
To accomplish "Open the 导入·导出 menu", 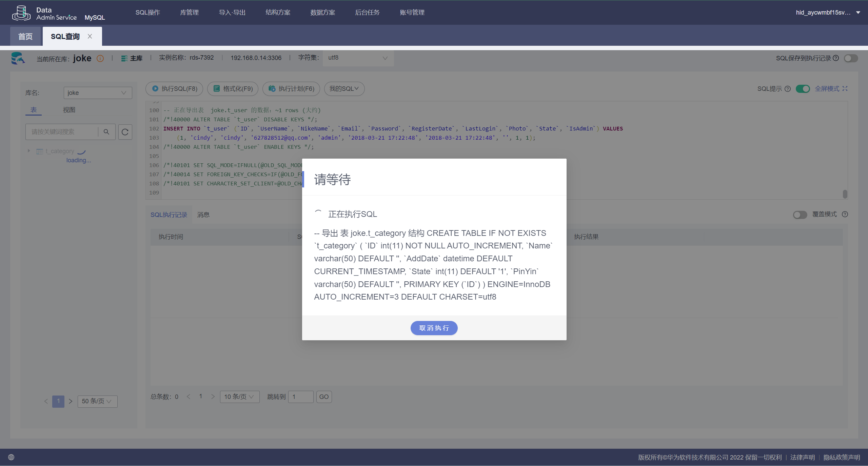I will (232, 13).
